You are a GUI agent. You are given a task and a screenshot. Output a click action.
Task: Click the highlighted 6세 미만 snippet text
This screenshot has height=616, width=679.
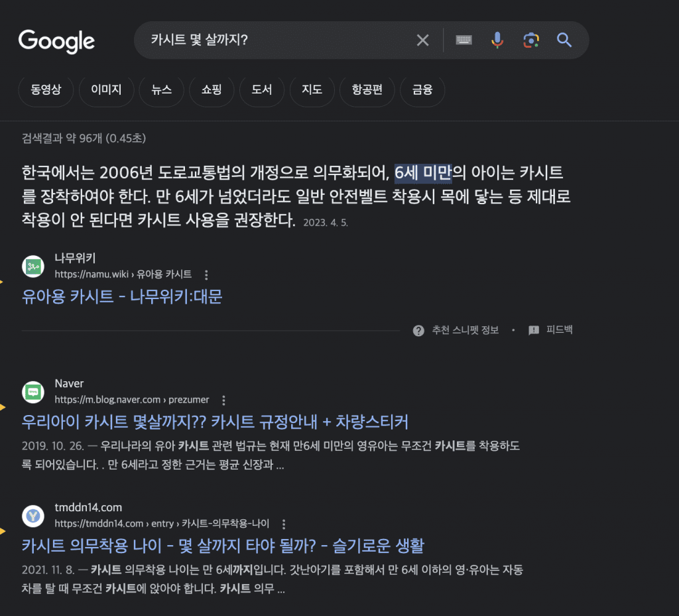coord(423,172)
